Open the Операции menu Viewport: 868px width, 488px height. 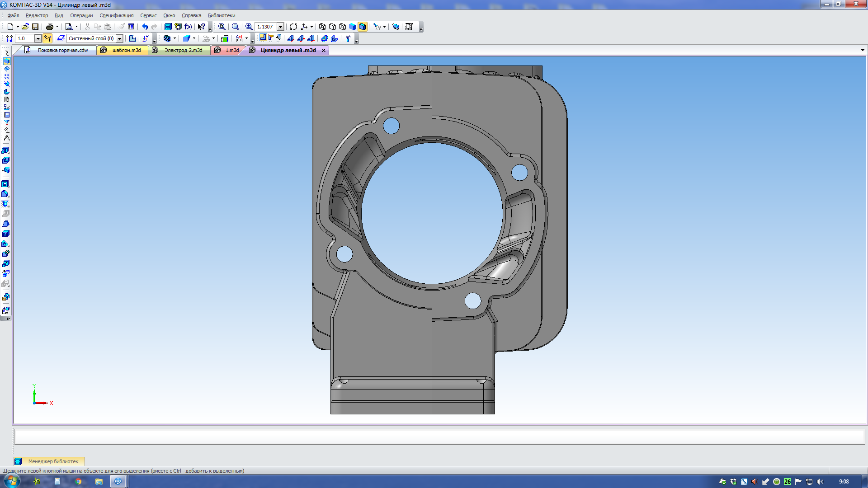(81, 15)
